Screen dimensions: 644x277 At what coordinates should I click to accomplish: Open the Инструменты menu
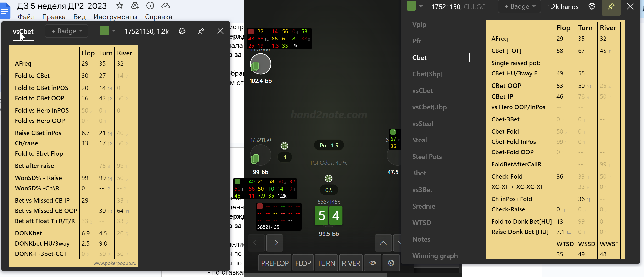(115, 17)
